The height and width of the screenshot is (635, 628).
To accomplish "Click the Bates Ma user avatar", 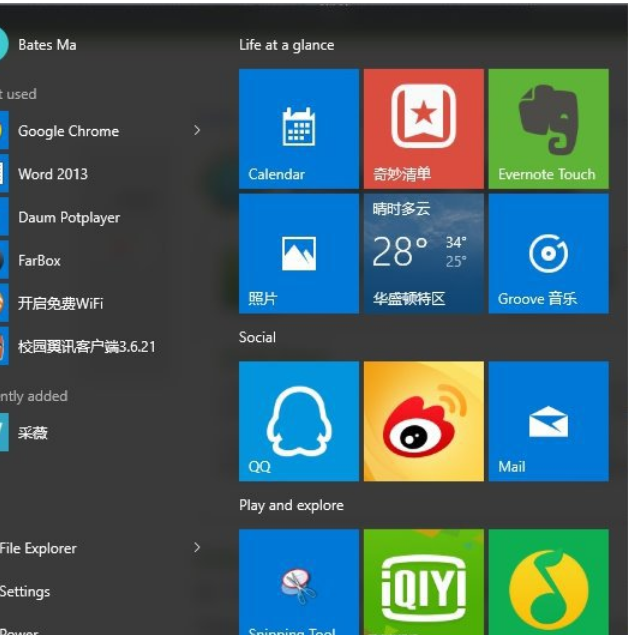I will pyautogui.click(x=3, y=45).
